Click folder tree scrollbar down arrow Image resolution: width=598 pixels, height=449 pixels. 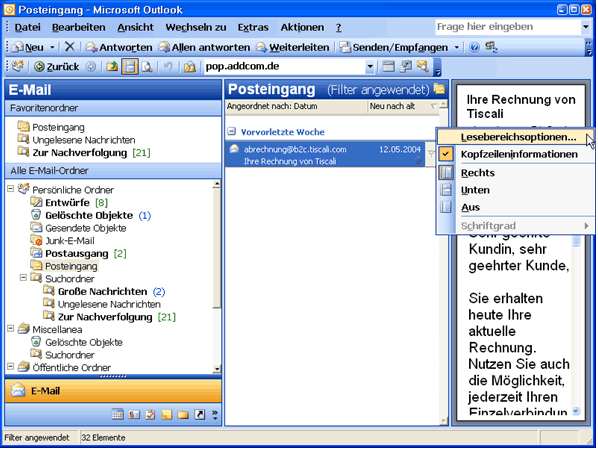217,369
